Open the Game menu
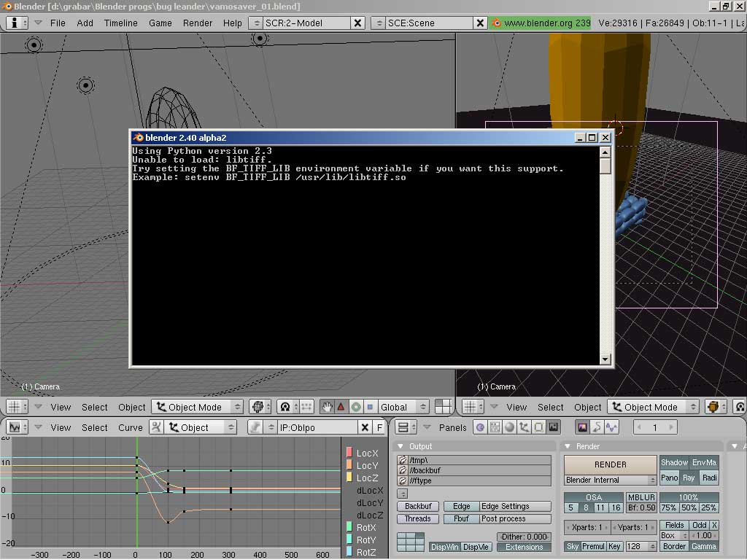The image size is (747, 560). click(x=160, y=23)
